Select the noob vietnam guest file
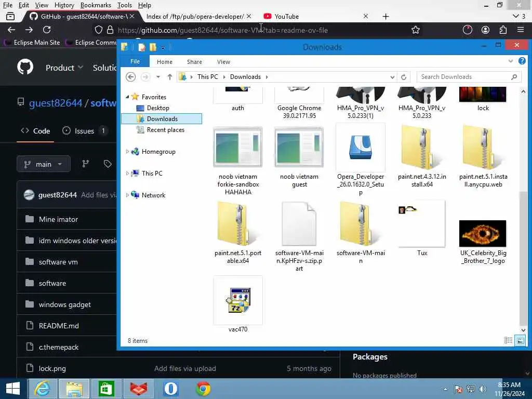Screen dimensions: 532x399 [x=299, y=158]
